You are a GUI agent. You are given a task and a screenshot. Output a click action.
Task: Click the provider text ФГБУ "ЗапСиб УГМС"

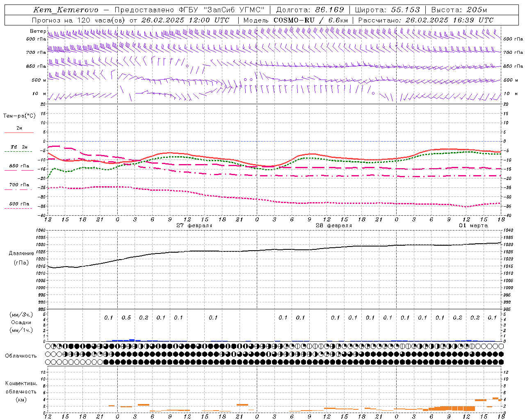222,10
